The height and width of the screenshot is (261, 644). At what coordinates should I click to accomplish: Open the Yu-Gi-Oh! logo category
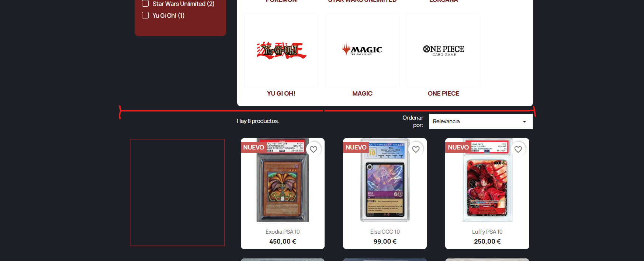point(281,50)
